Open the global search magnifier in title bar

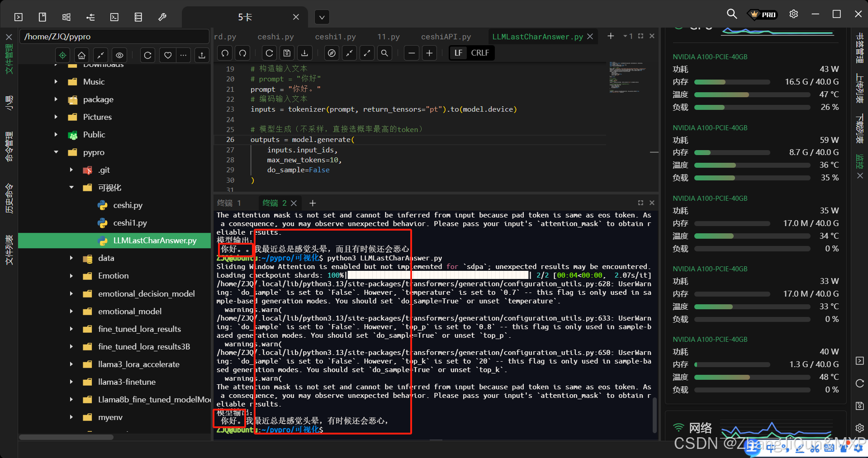click(x=731, y=14)
